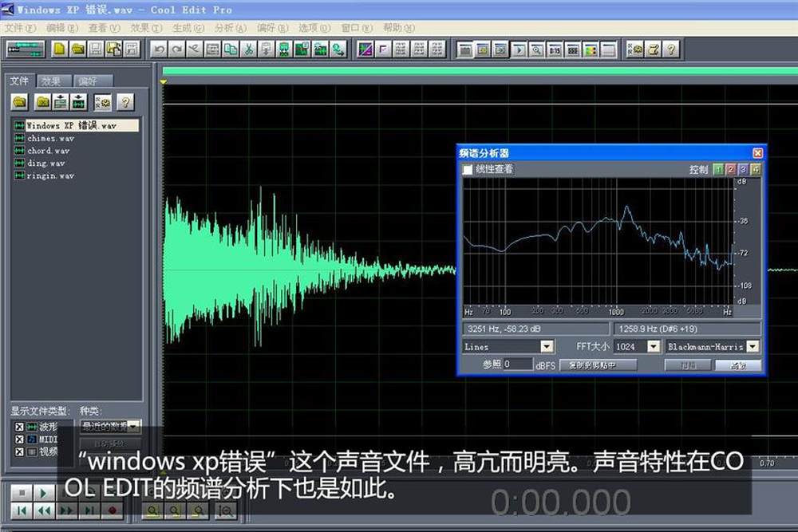The image size is (798, 532).
Task: Stop playback with the square stop button
Action: (22, 492)
